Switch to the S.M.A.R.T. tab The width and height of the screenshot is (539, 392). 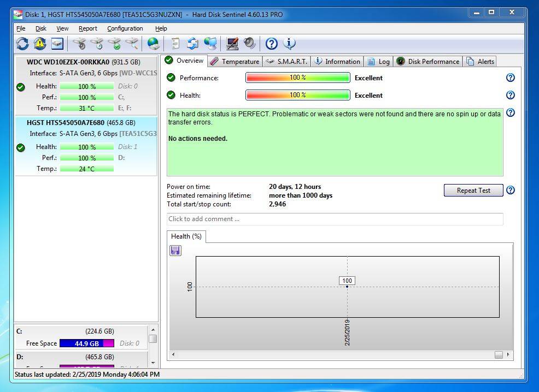[286, 62]
